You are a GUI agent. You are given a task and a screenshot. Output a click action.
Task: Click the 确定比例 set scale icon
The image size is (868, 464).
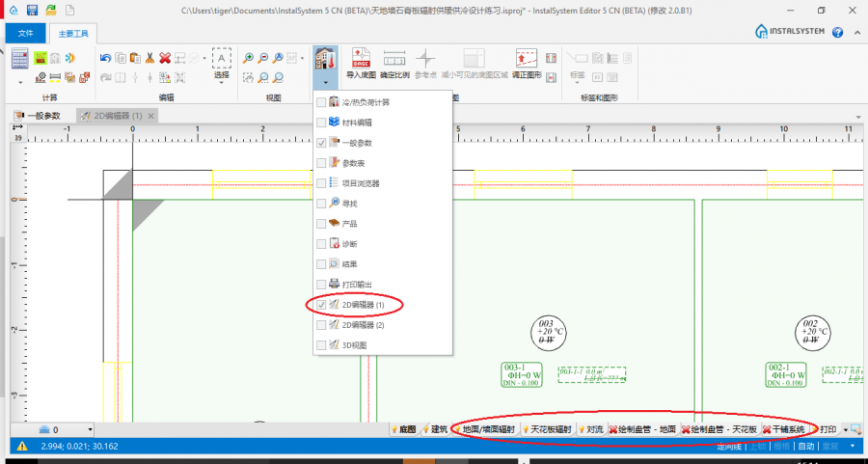coord(393,62)
